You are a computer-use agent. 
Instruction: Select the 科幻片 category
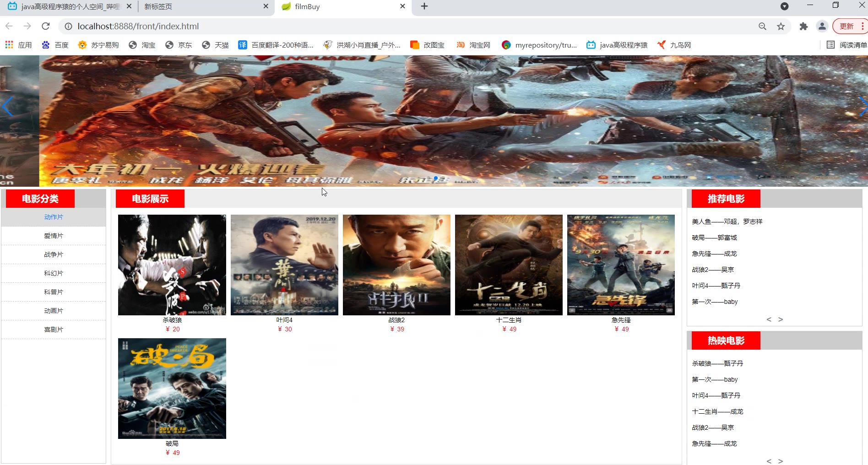coord(54,273)
